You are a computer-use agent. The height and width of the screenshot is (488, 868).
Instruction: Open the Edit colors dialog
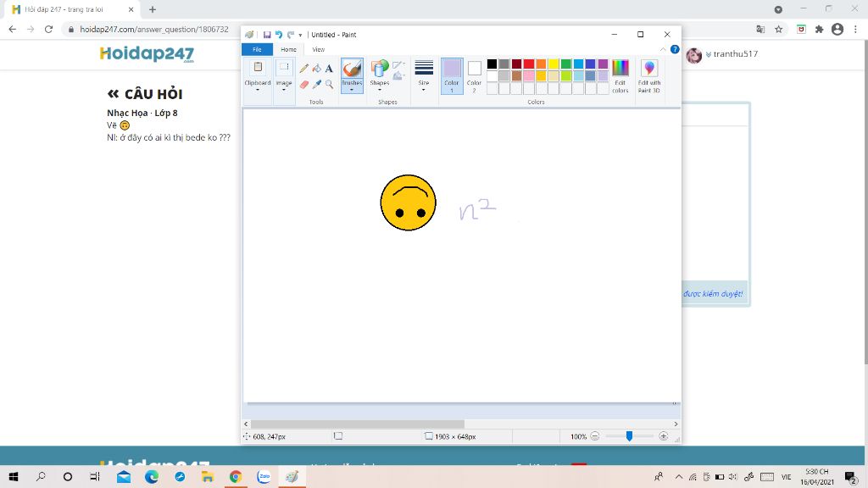[620, 75]
